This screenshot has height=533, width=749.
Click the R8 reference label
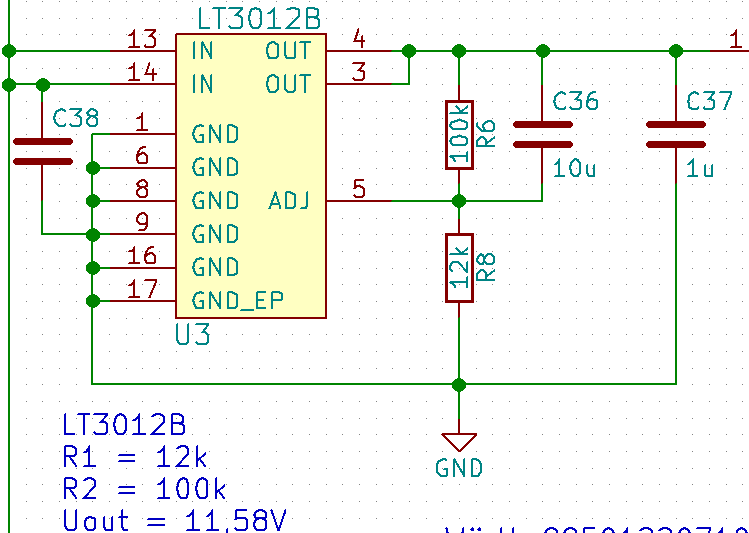(486, 267)
